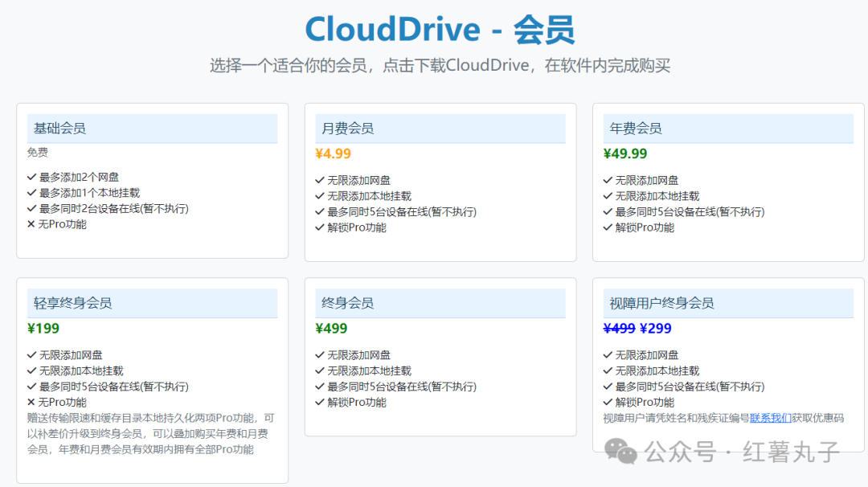Click the note "视障用户请凭姓名和残疾证编号"
Image resolution: width=868 pixels, height=487 pixels.
(x=677, y=418)
